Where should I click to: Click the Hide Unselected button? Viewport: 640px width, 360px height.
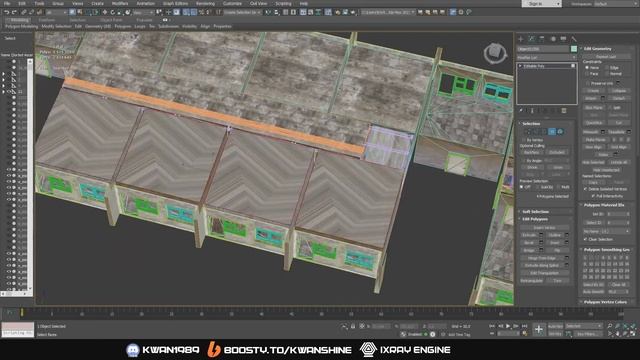606,170
